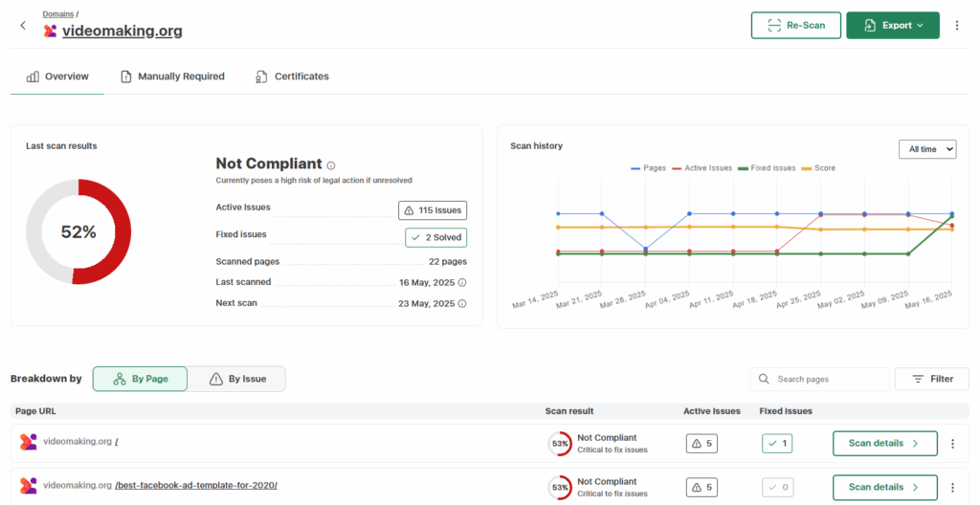980x505 pixels.
Task: Click the 2 Solved badge
Action: tap(435, 237)
